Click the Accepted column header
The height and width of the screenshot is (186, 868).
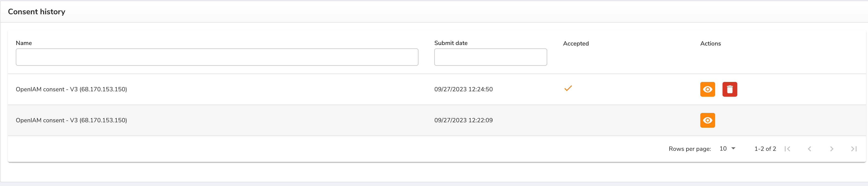pyautogui.click(x=576, y=43)
